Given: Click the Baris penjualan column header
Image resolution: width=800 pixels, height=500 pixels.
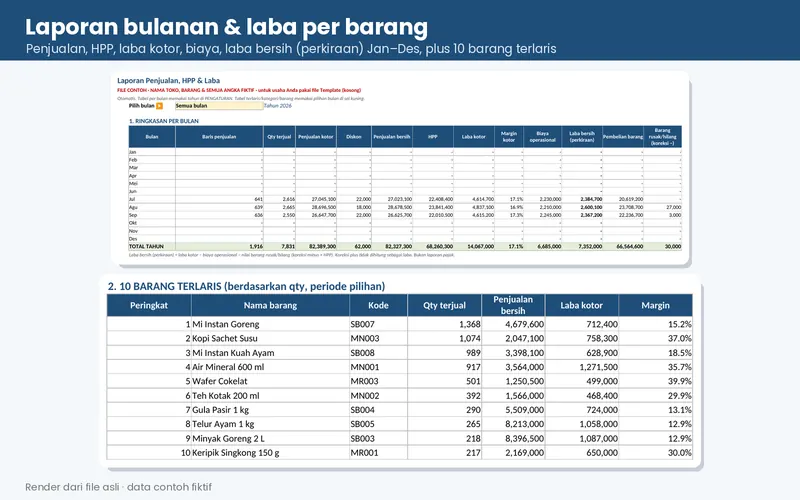Looking at the screenshot, I should (219, 137).
